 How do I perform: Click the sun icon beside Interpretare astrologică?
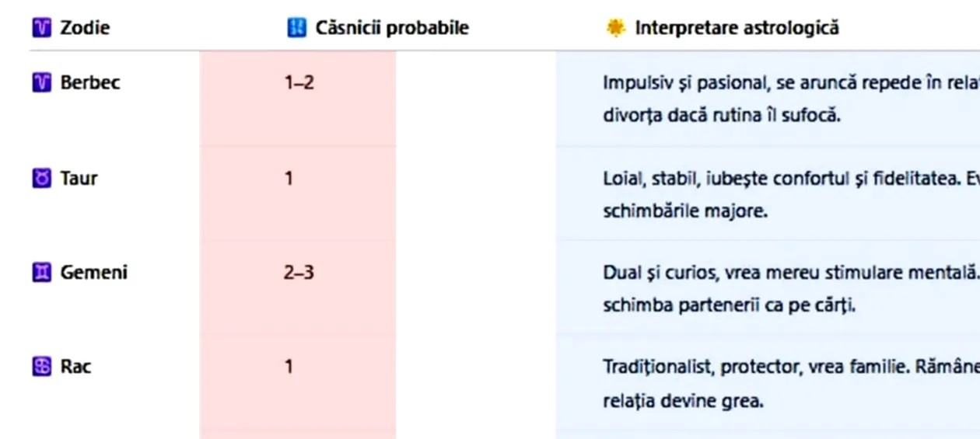[x=615, y=28]
